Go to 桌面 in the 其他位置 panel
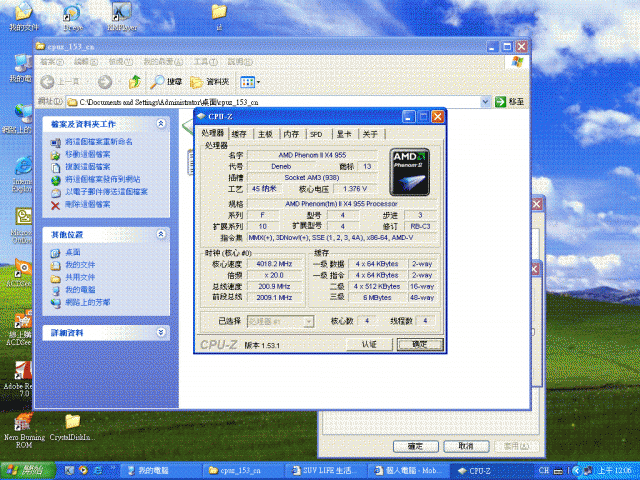 [x=73, y=252]
